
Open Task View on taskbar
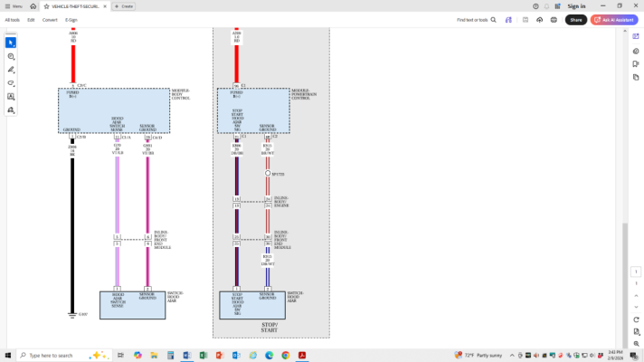pos(121,355)
